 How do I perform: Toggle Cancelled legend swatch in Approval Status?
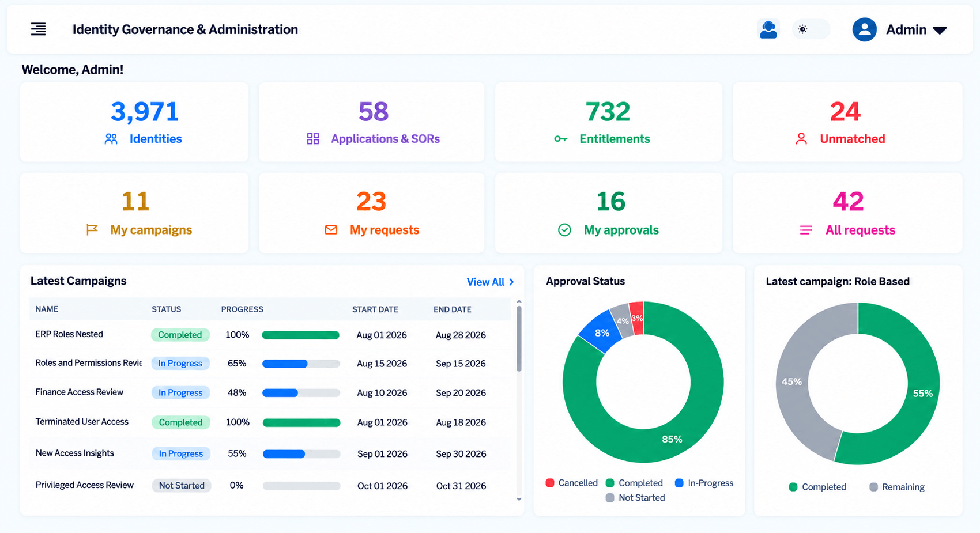[550, 483]
